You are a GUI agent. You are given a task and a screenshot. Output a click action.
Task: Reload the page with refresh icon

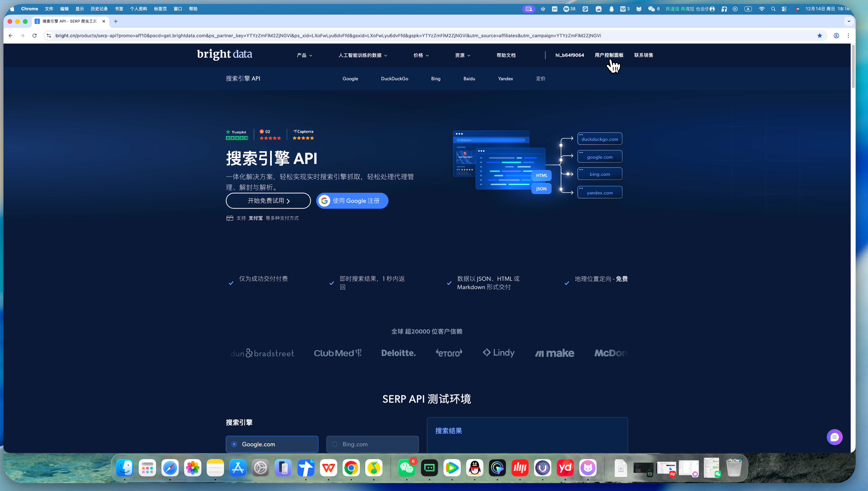35,36
